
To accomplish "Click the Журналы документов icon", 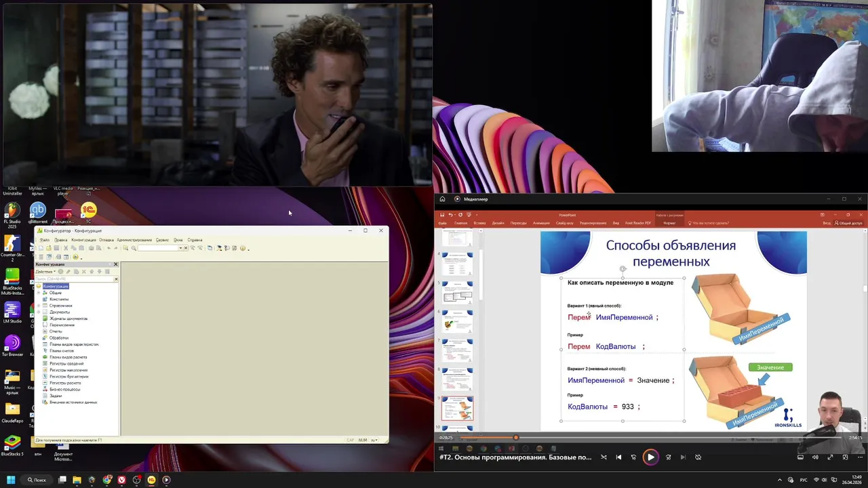I will click(45, 319).
